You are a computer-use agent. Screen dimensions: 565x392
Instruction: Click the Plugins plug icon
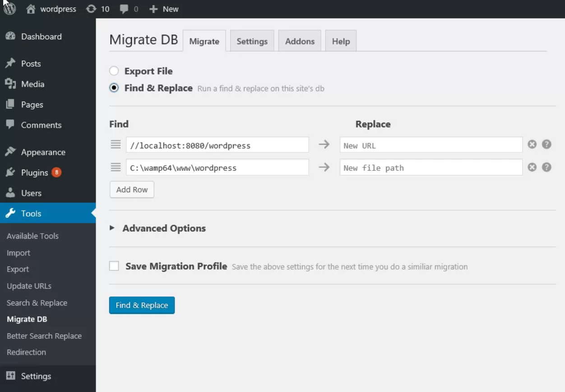click(10, 172)
